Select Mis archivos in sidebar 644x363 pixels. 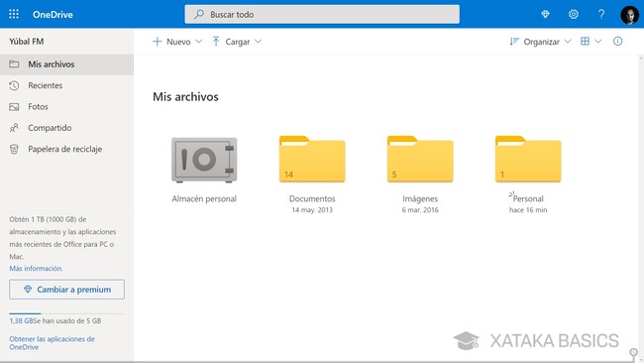[x=66, y=64]
